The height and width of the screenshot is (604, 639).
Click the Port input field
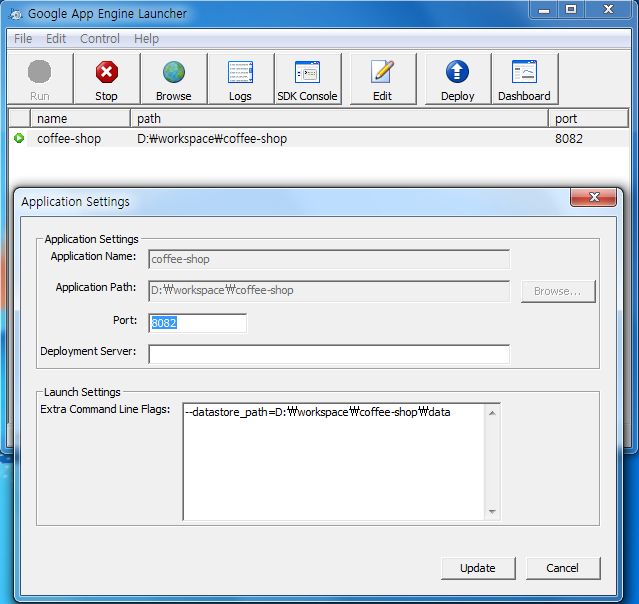(x=198, y=323)
